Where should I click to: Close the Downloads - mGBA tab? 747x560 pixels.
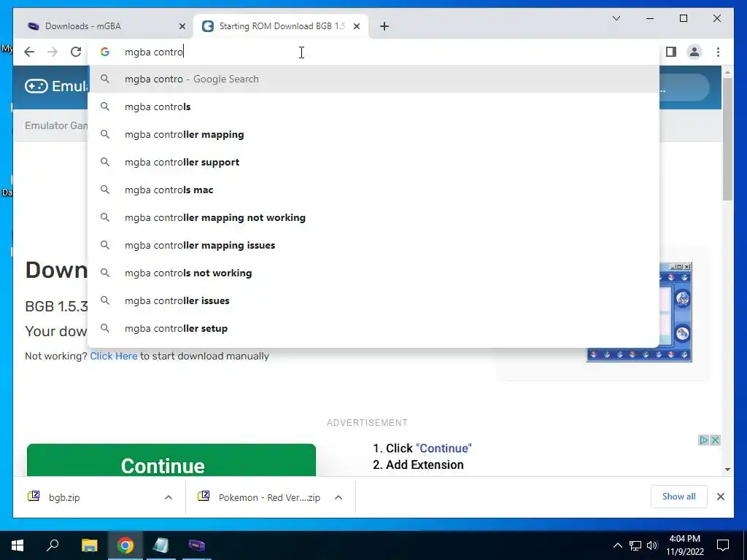[x=182, y=26]
